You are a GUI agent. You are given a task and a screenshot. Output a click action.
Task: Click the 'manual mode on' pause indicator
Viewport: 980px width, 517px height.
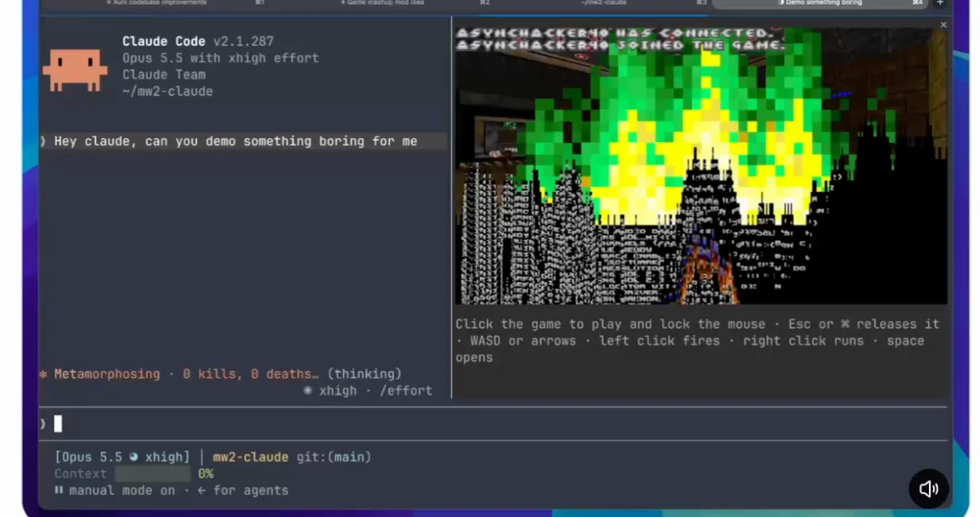(x=115, y=490)
